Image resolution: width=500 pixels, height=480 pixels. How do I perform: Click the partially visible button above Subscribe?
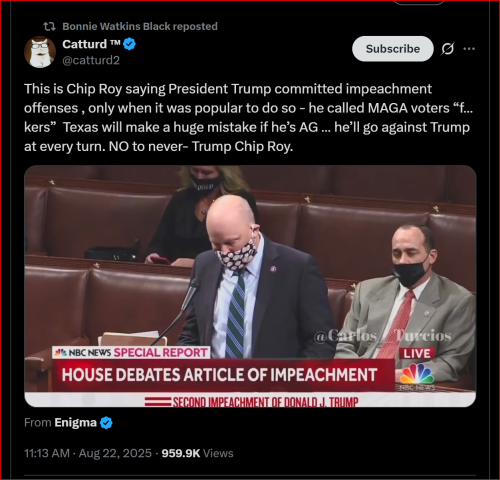coord(419,2)
